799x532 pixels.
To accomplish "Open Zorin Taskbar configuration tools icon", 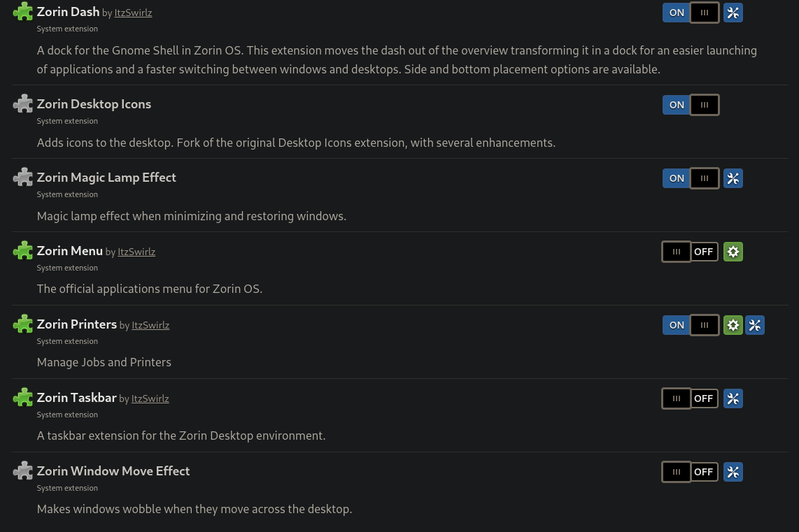I will click(733, 398).
